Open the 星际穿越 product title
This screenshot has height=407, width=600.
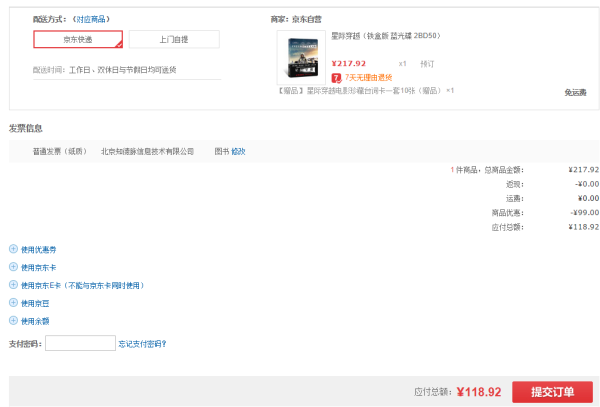point(386,36)
